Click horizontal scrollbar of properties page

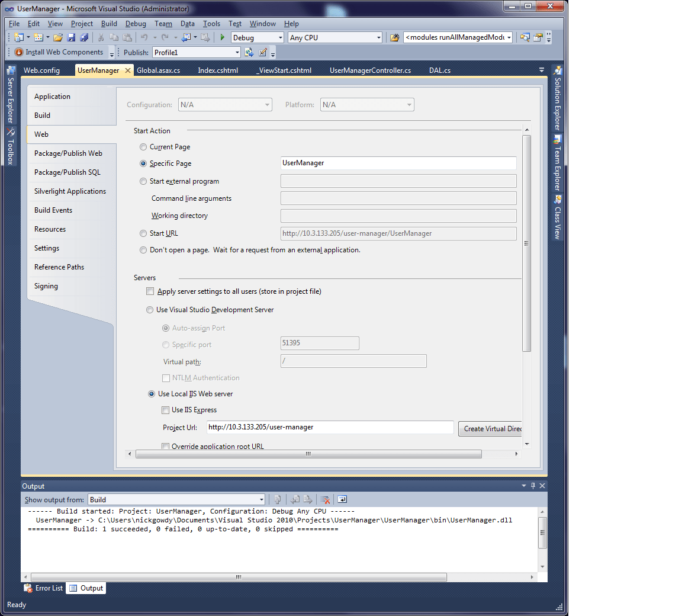tap(308, 454)
